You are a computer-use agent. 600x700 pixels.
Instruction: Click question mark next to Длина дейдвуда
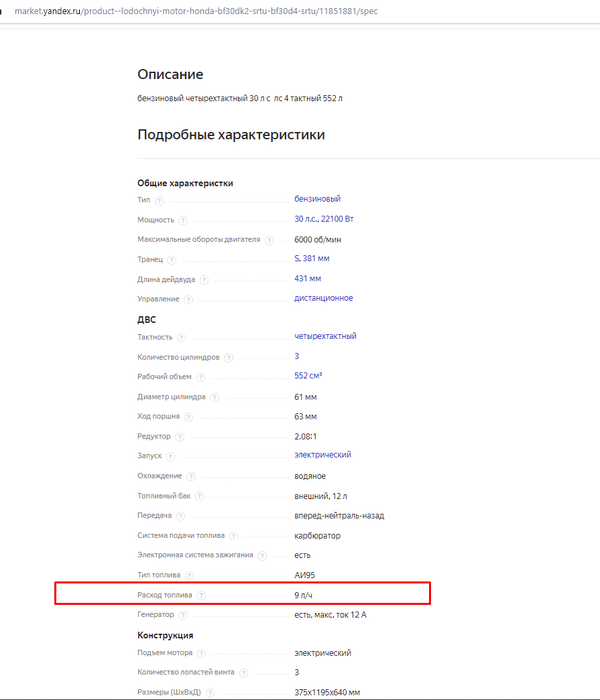(x=204, y=280)
